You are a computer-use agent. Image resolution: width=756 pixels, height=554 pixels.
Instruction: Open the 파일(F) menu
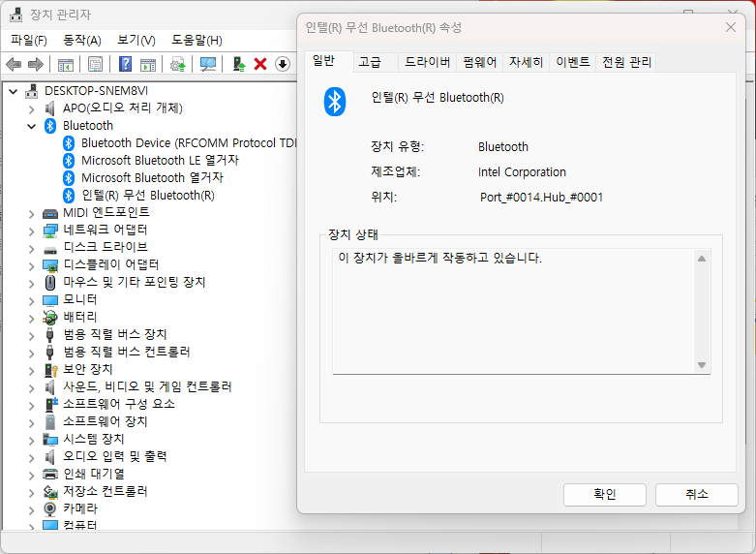click(29, 40)
